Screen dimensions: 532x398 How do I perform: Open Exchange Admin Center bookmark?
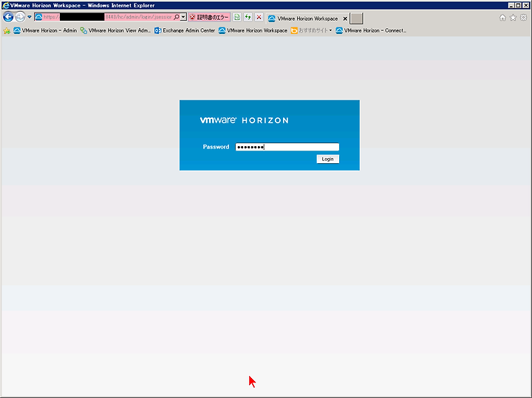click(185, 30)
